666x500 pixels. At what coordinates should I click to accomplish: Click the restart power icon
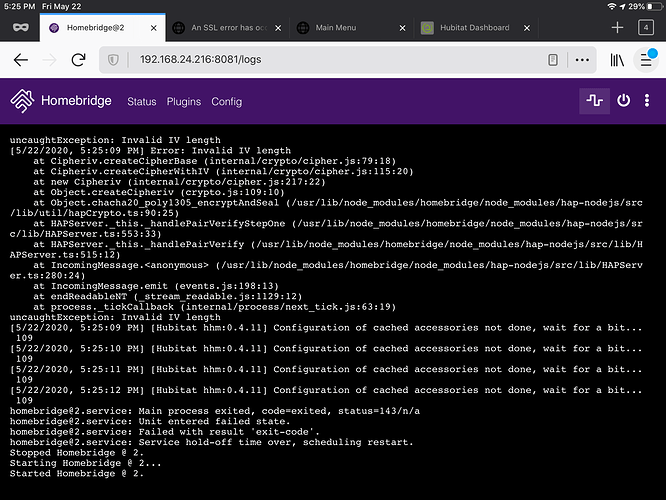pyautogui.click(x=624, y=101)
